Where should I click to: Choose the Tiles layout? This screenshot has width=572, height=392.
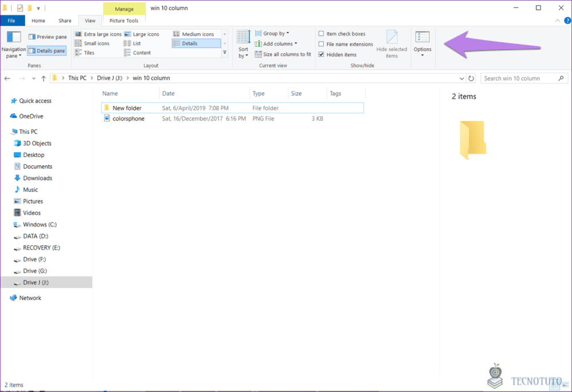click(x=85, y=53)
